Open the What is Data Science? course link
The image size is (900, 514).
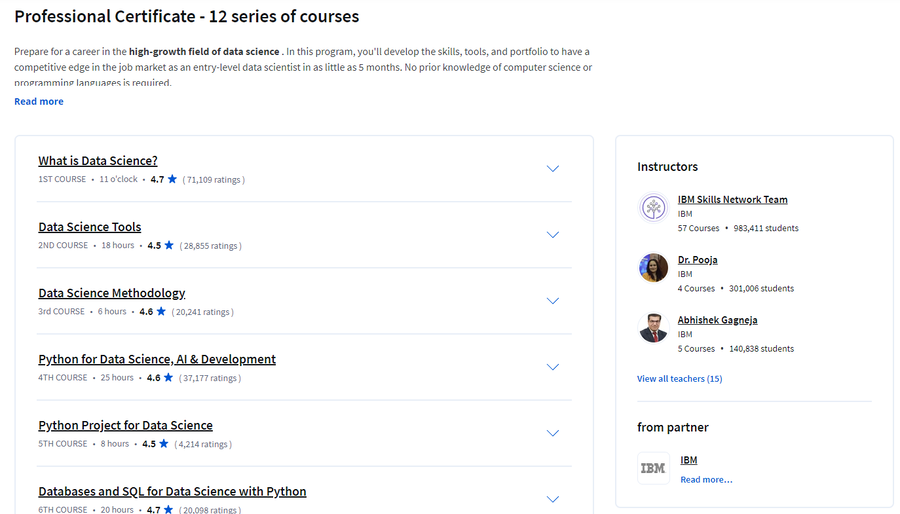pyautogui.click(x=98, y=161)
